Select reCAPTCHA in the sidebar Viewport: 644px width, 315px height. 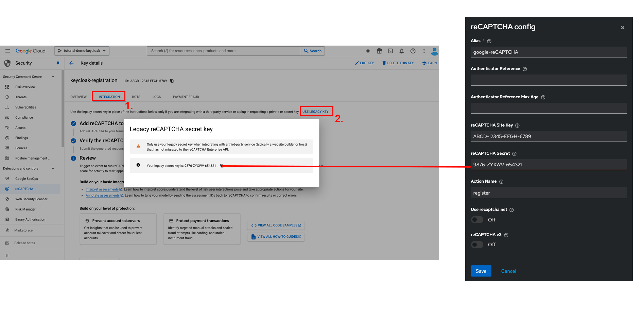(x=30, y=189)
